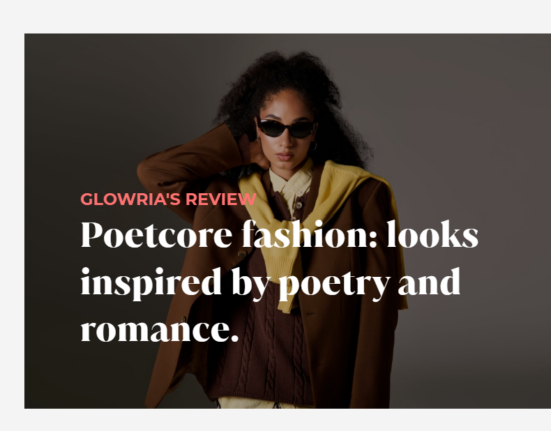Click the word "romance." in the headline
Screen dimensions: 551x431
click(160, 330)
